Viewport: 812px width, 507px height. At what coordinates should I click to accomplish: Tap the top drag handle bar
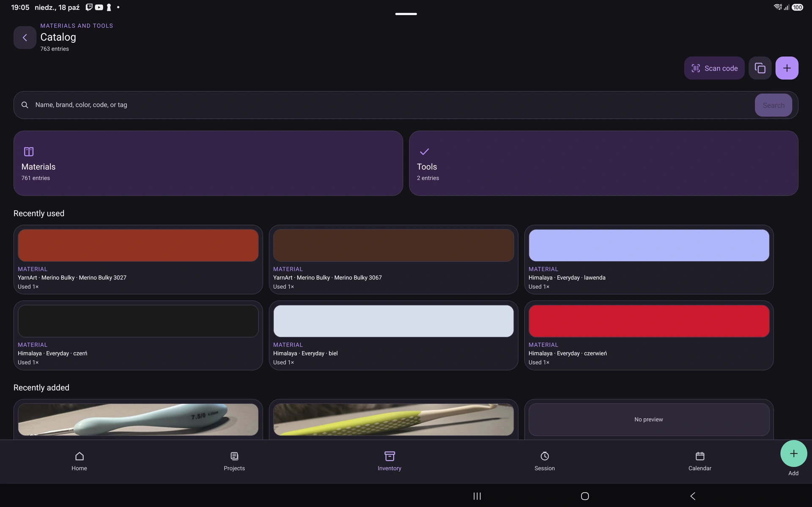[406, 14]
